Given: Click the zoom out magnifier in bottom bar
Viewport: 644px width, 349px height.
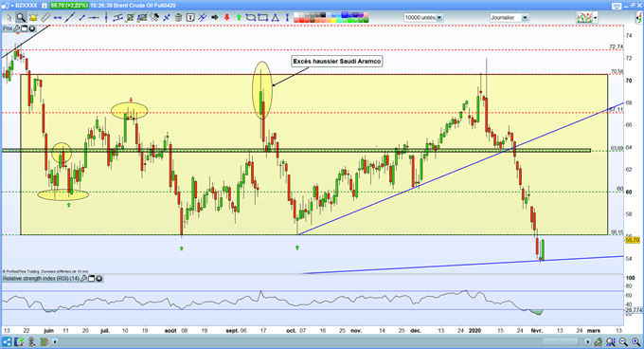Looking at the screenshot, I should (x=623, y=341).
